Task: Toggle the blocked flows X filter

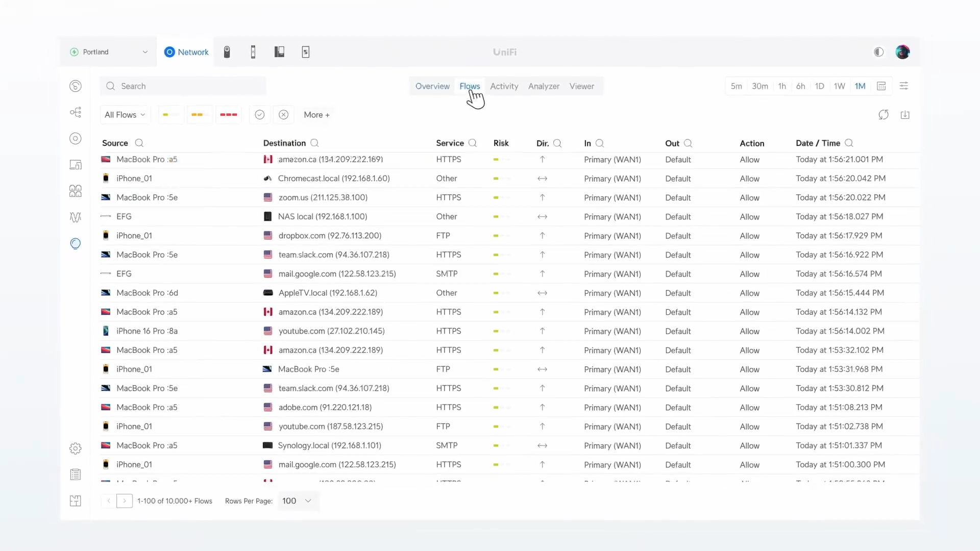Action: pos(284,115)
